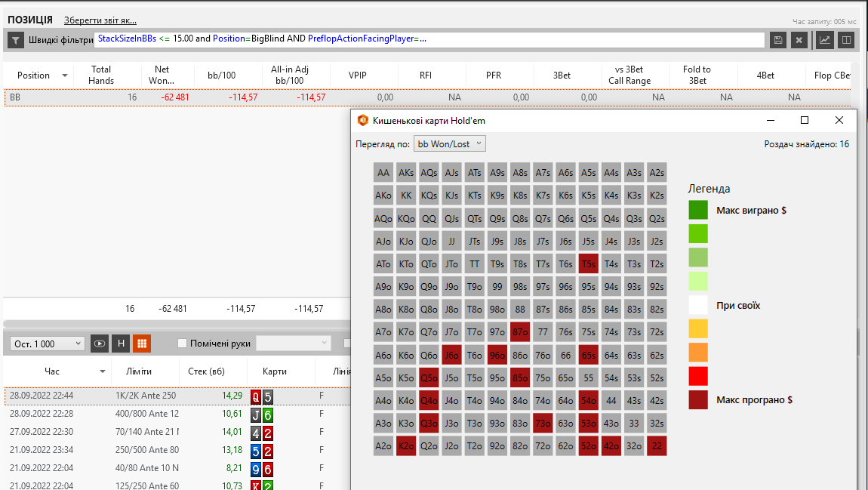The width and height of the screenshot is (868, 490).
Task: Click the white break-even legend swatch
Action: [x=698, y=305]
